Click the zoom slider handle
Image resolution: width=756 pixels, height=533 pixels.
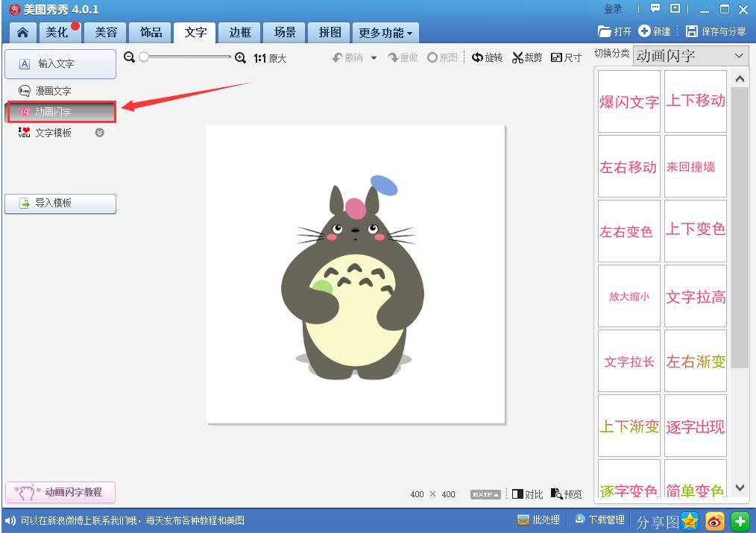(x=144, y=57)
